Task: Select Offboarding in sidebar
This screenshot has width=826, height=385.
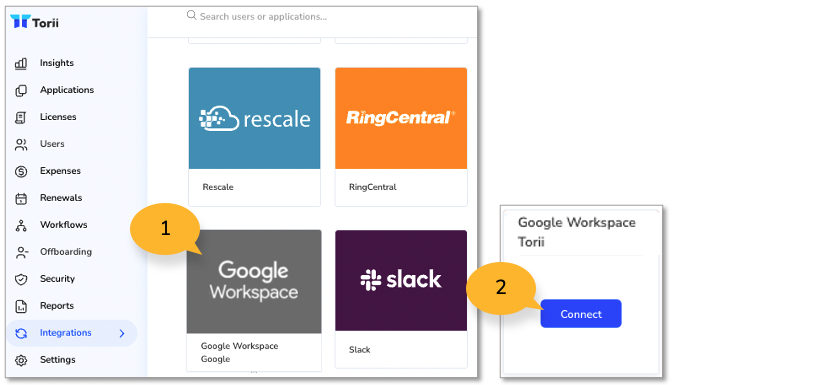Action: [66, 252]
